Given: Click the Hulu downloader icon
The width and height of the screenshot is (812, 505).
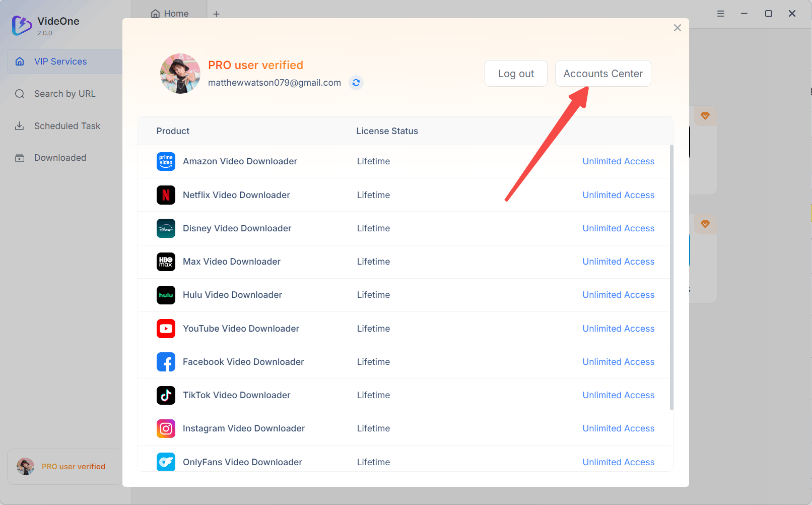Looking at the screenshot, I should click(166, 295).
